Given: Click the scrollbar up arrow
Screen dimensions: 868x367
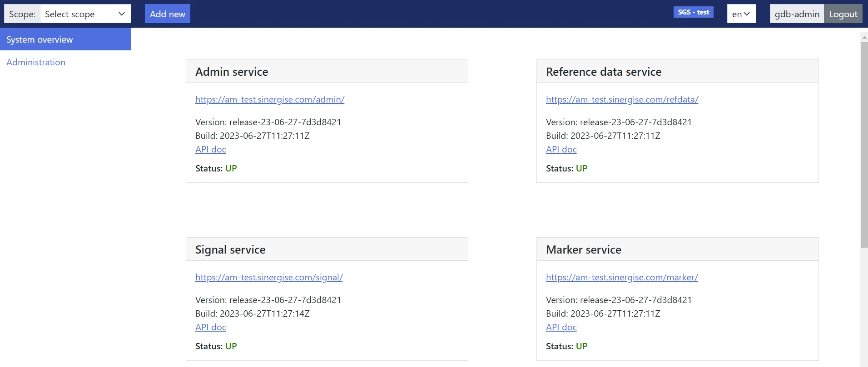Looking at the screenshot, I should (864, 36).
